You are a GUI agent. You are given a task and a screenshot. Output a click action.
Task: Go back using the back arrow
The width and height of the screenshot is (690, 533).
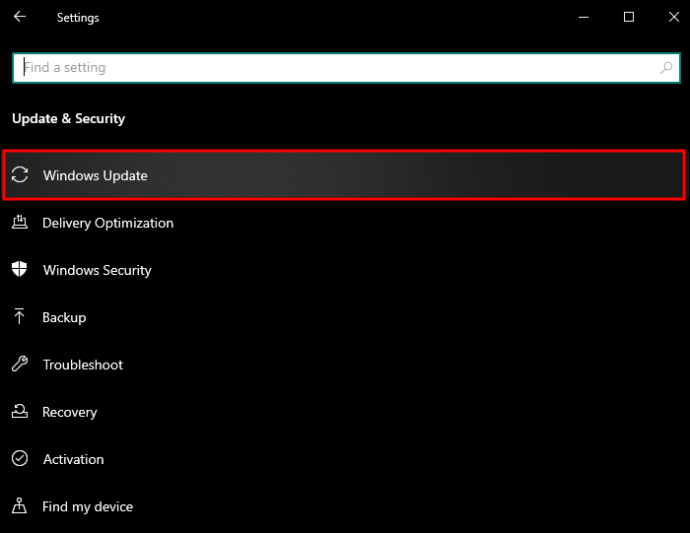20,17
